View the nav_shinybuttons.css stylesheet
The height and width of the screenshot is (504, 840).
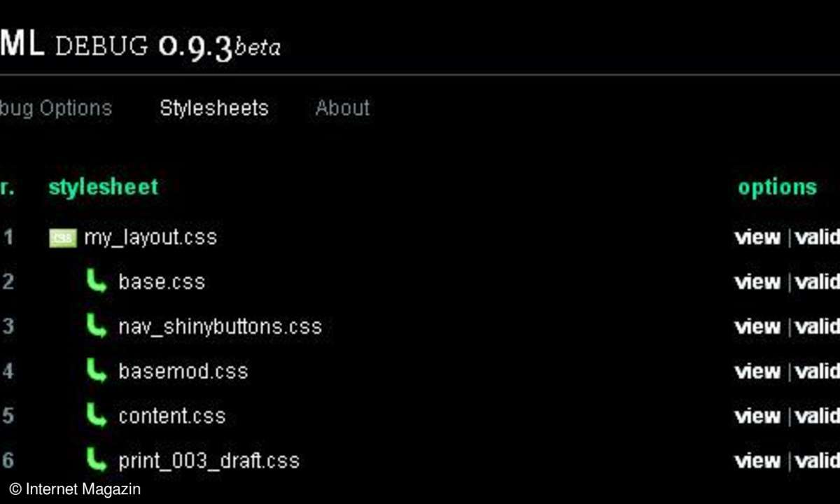click(758, 326)
